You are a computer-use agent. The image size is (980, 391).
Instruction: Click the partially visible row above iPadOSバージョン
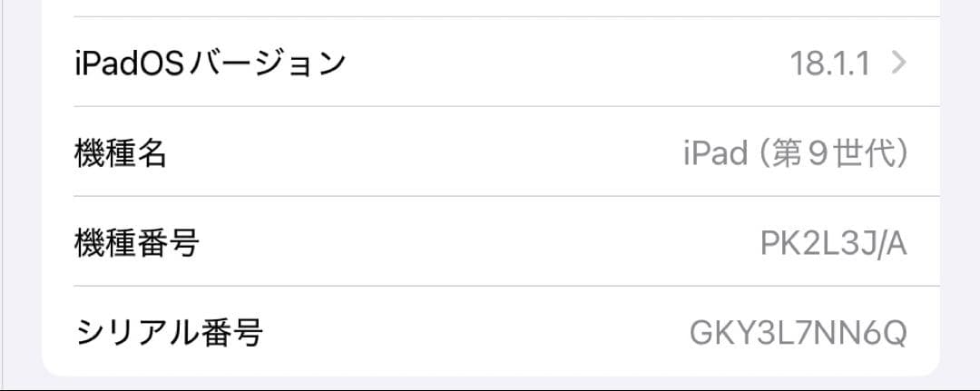(x=490, y=7)
